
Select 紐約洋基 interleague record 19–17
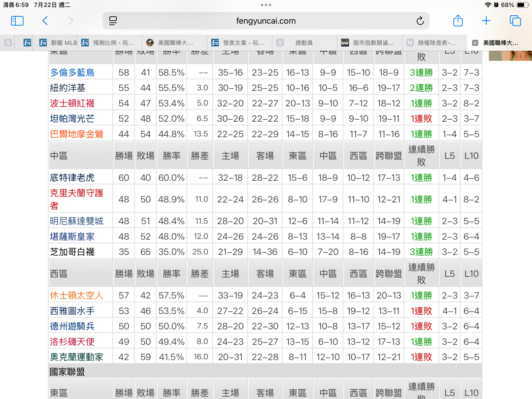[x=389, y=88]
